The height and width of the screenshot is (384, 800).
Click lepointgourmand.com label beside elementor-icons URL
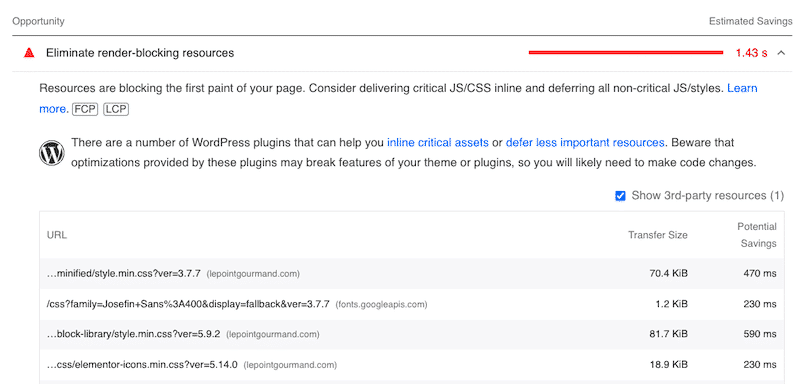point(290,365)
